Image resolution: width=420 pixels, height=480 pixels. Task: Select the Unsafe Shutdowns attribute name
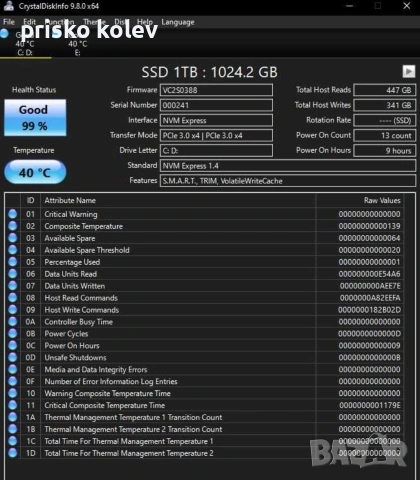click(75, 358)
